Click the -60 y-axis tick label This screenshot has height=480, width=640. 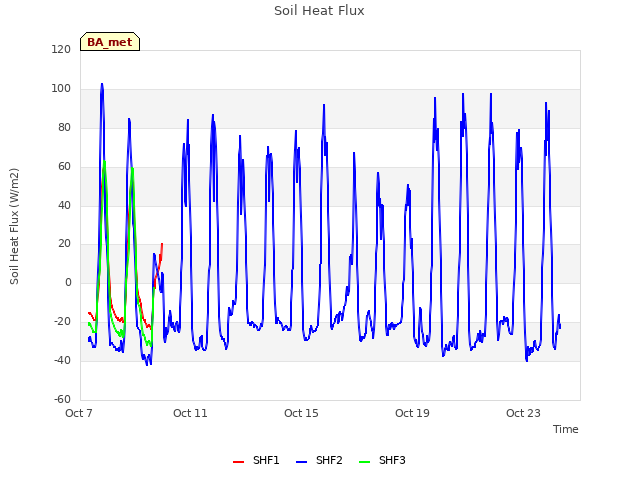(62, 399)
